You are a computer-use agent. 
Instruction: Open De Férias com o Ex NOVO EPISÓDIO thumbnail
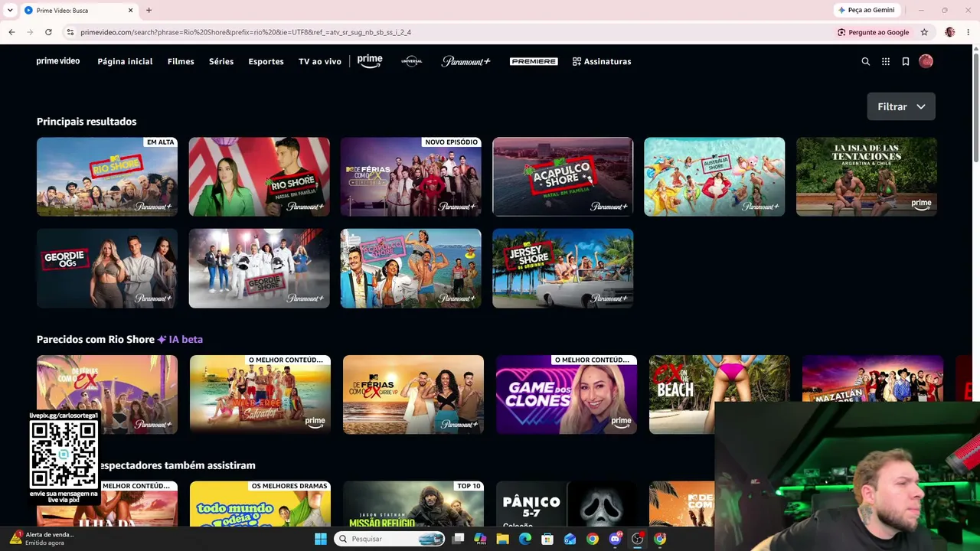(x=411, y=177)
